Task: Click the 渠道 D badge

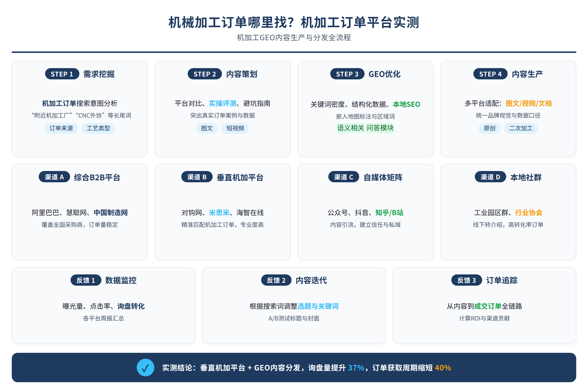Action: [490, 177]
